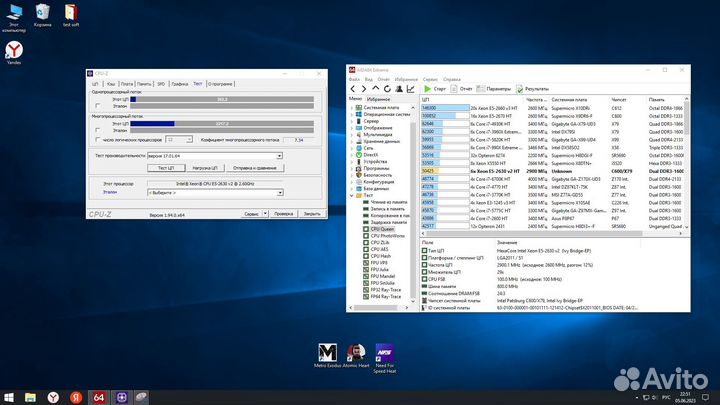The width and height of the screenshot is (720, 405).
Task: Toggle single-thread Эталон checkbox in CPU-Z
Action: 97,106
